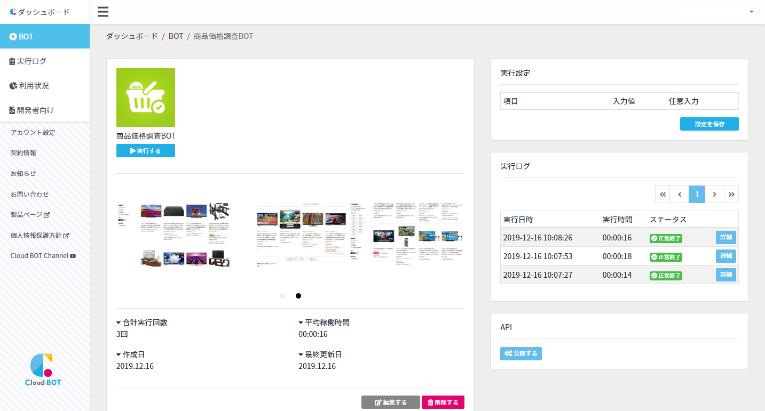765x411 pixels.
Task: Click the Cloud BOT logo in the sidebar
Action: point(44,369)
